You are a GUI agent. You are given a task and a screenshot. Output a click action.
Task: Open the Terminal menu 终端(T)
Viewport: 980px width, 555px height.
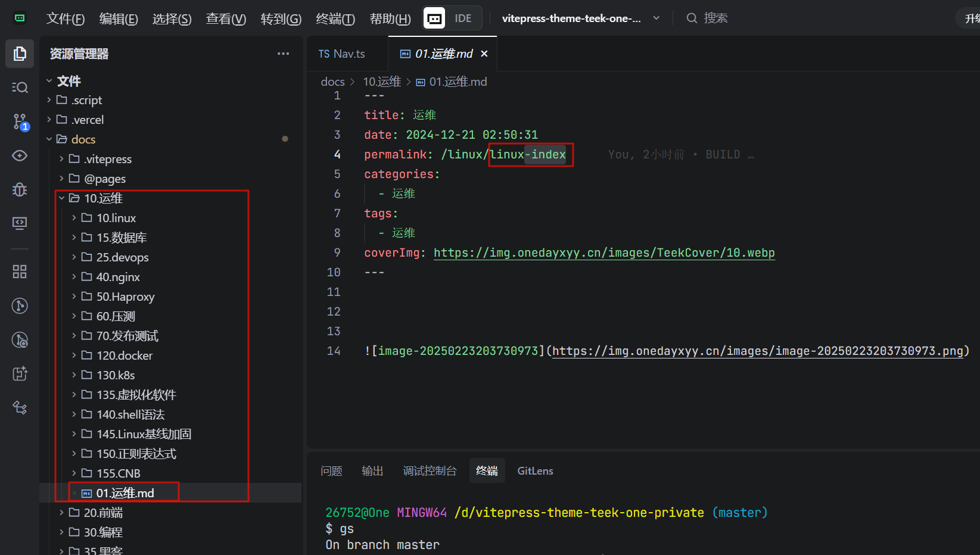[x=335, y=18]
